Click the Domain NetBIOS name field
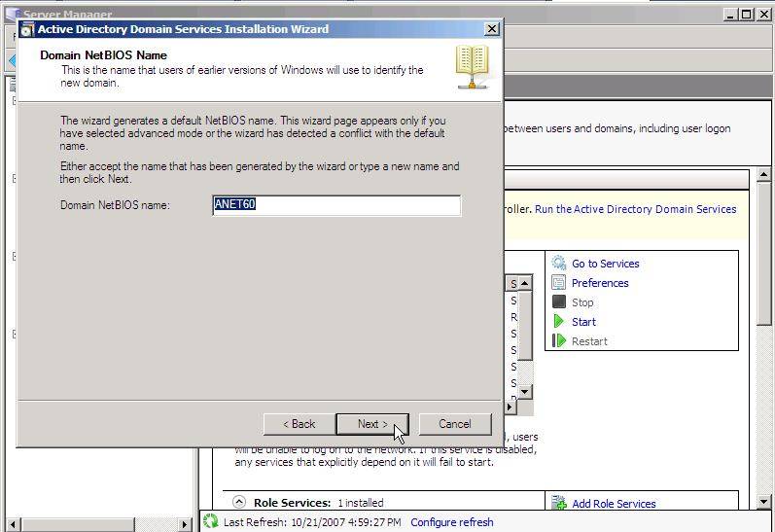The height and width of the screenshot is (532, 775). 336,205
